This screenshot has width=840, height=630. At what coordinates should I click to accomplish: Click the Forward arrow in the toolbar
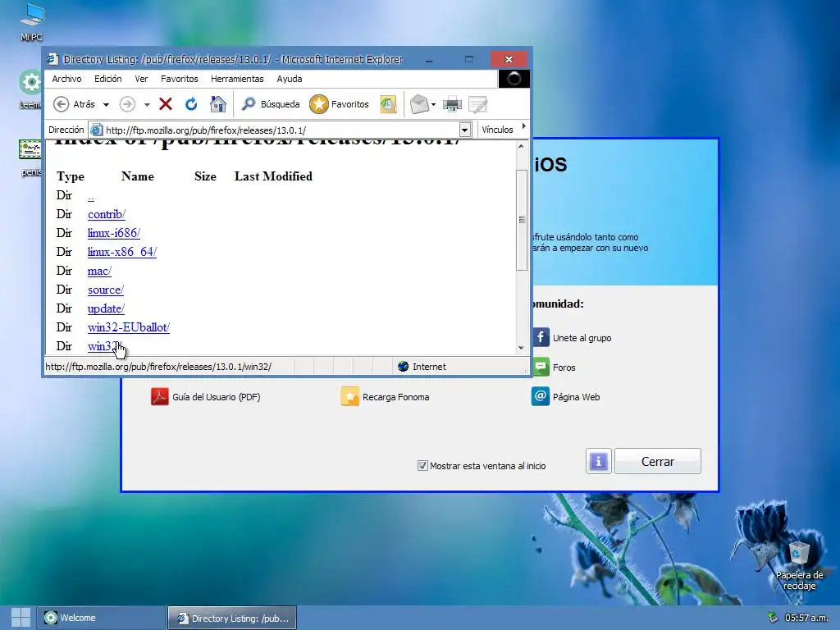pyautogui.click(x=127, y=104)
